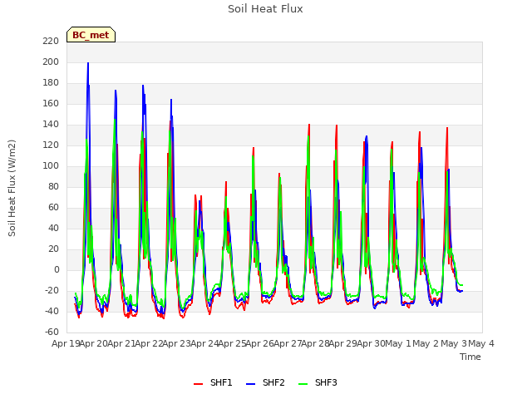Click the x-axis date label Apr 21

coord(121,343)
